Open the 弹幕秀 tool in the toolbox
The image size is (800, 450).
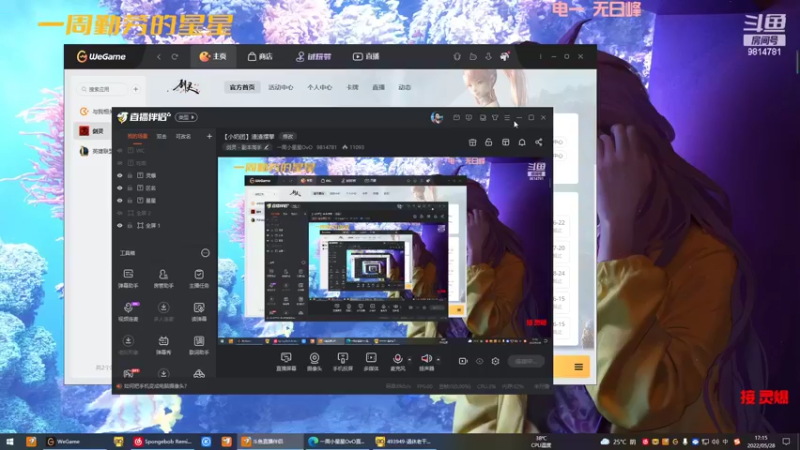(x=163, y=344)
